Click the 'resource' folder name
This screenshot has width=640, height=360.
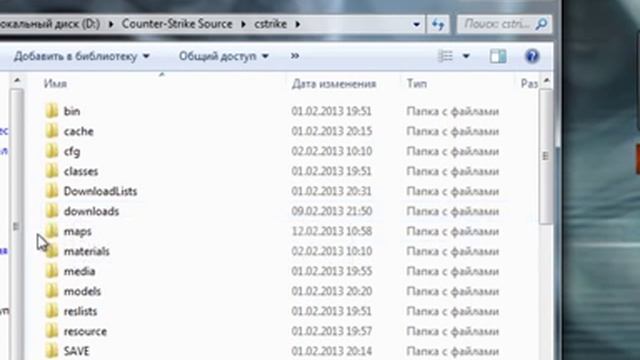(x=85, y=331)
